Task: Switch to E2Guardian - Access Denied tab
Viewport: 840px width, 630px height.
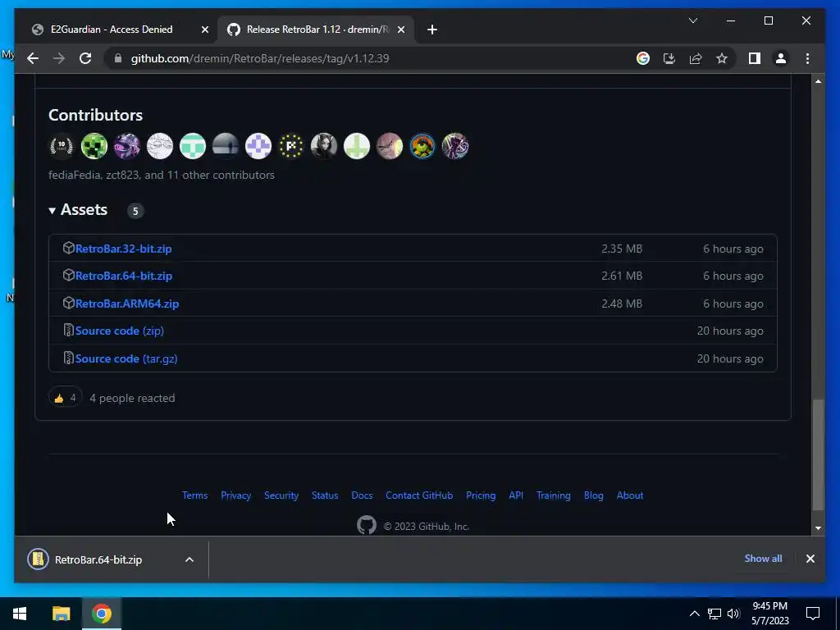Action: tap(112, 30)
